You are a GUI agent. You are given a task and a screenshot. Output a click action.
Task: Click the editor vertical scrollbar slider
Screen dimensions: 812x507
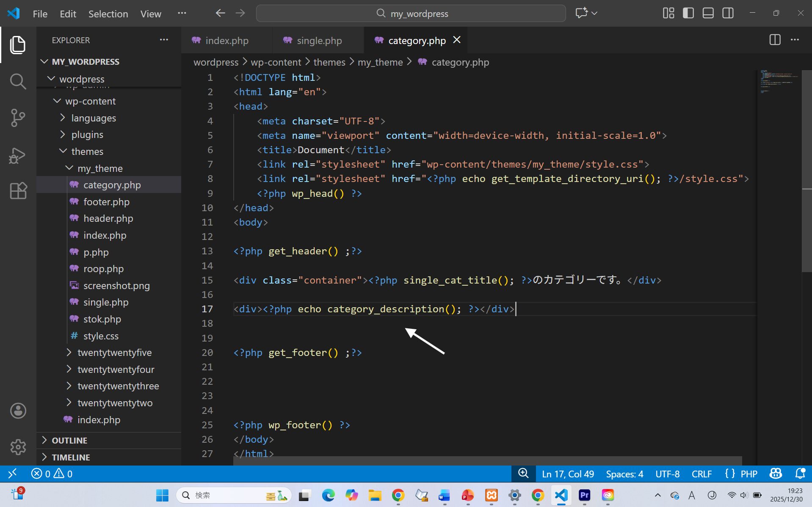(x=806, y=169)
